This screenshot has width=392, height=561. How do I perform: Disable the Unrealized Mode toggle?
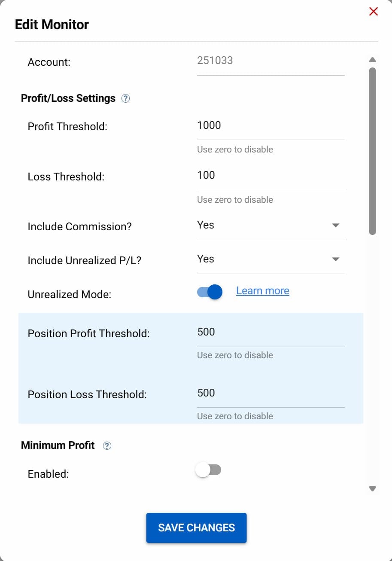(x=209, y=292)
